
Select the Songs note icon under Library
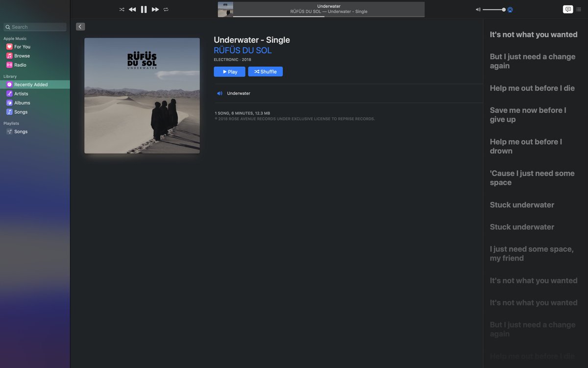pos(9,112)
